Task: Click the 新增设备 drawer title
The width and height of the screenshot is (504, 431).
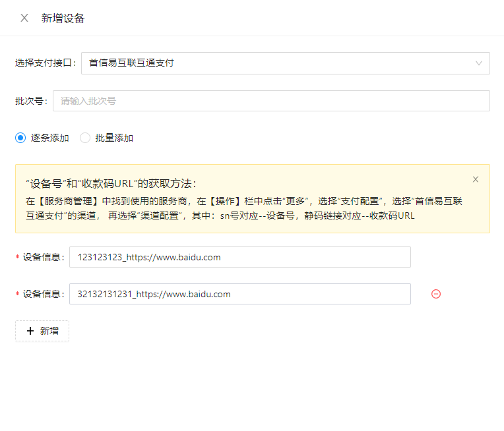Action: tap(63, 18)
